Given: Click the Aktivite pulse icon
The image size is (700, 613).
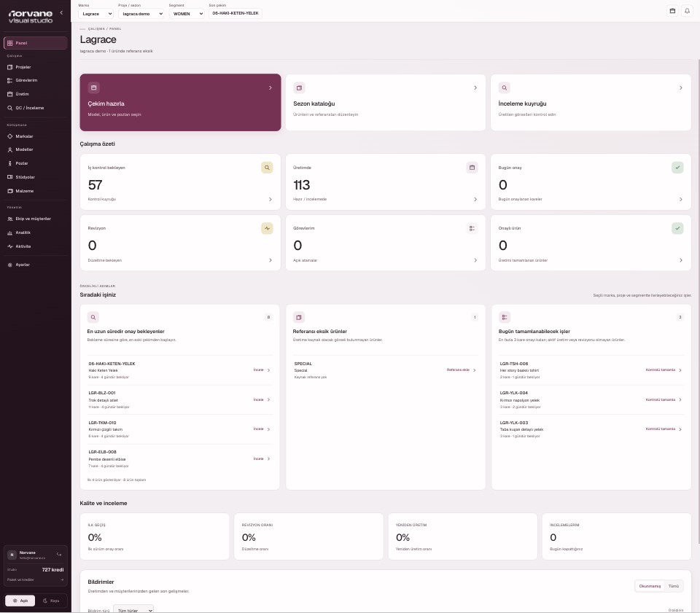Looking at the screenshot, I should pos(9,246).
